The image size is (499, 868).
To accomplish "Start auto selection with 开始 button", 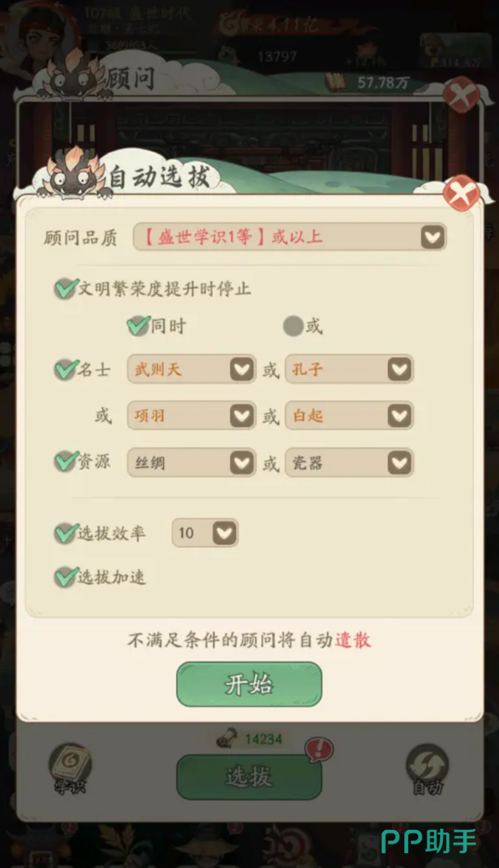I will 249,684.
